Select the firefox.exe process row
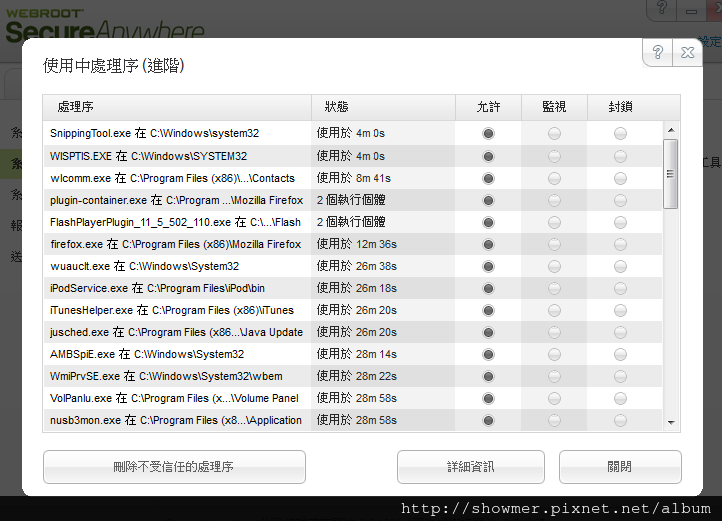 (353, 244)
